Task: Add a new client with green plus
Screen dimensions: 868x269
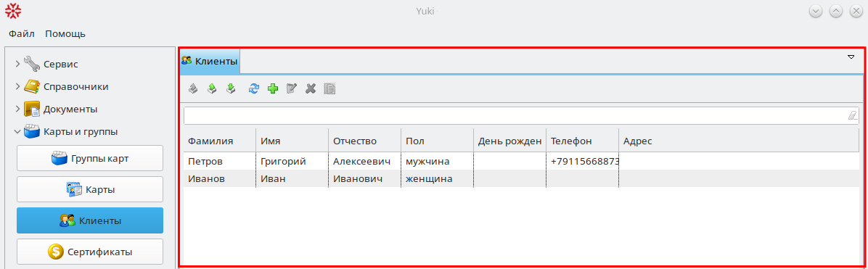Action: (x=273, y=88)
